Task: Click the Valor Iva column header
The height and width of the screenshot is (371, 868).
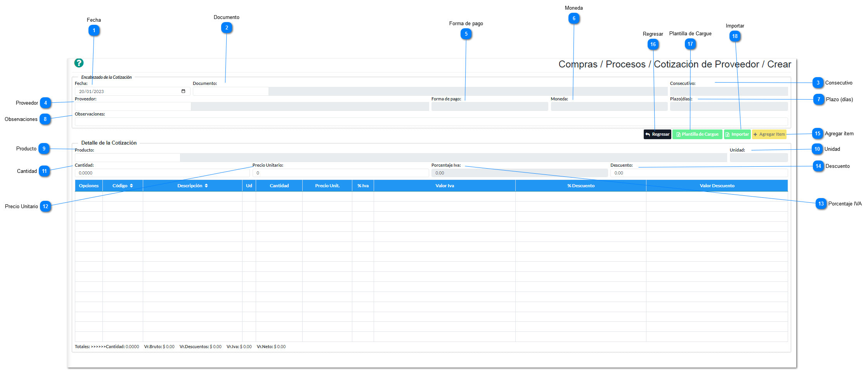Action: tap(445, 186)
